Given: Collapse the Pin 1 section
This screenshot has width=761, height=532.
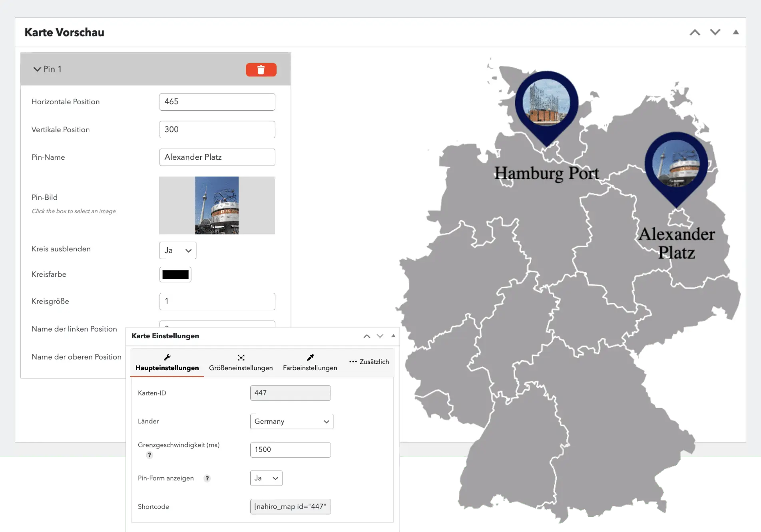Looking at the screenshot, I should point(38,69).
